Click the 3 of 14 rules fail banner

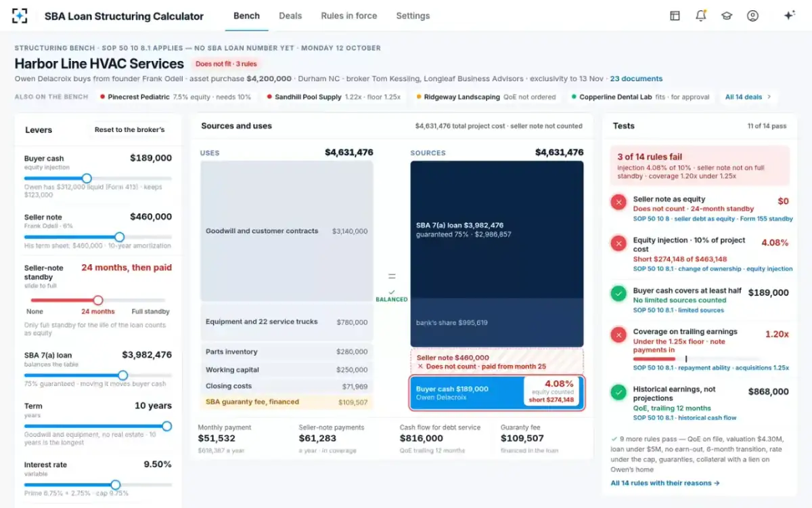(700, 166)
